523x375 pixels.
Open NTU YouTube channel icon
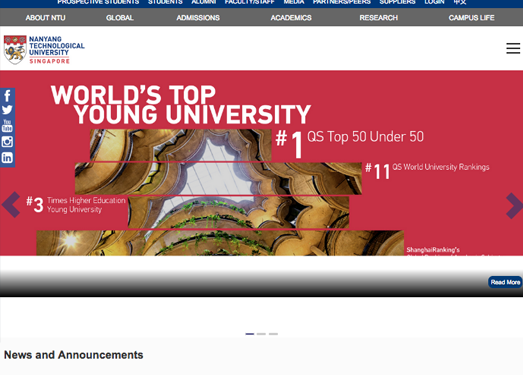coord(7,125)
